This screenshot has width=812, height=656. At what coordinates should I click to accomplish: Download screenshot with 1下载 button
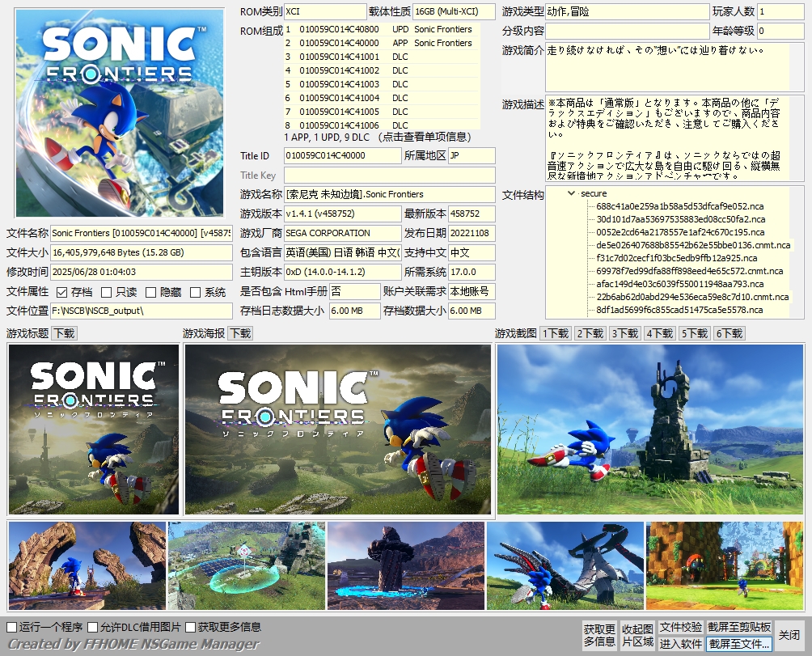click(x=556, y=333)
